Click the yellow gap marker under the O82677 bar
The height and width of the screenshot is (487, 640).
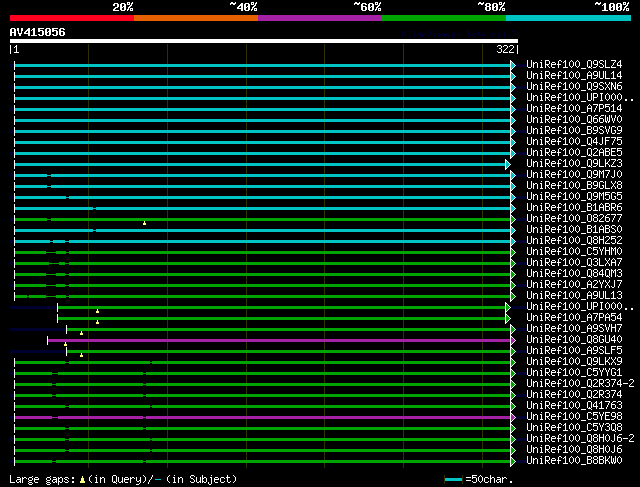point(144,223)
